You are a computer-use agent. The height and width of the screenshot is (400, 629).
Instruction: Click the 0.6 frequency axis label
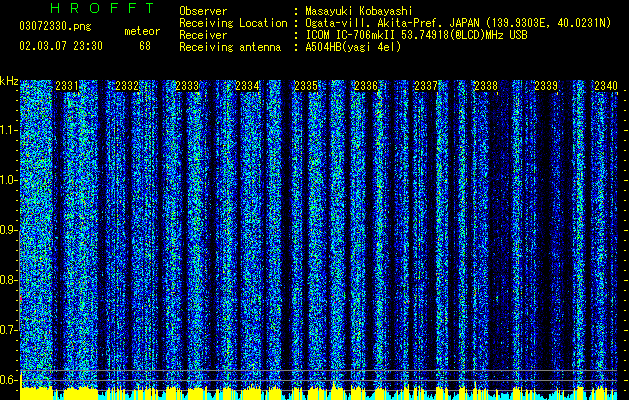click(9, 380)
